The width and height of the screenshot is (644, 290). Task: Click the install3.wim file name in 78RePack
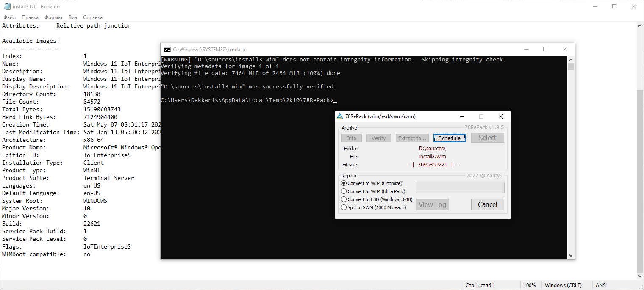click(432, 157)
